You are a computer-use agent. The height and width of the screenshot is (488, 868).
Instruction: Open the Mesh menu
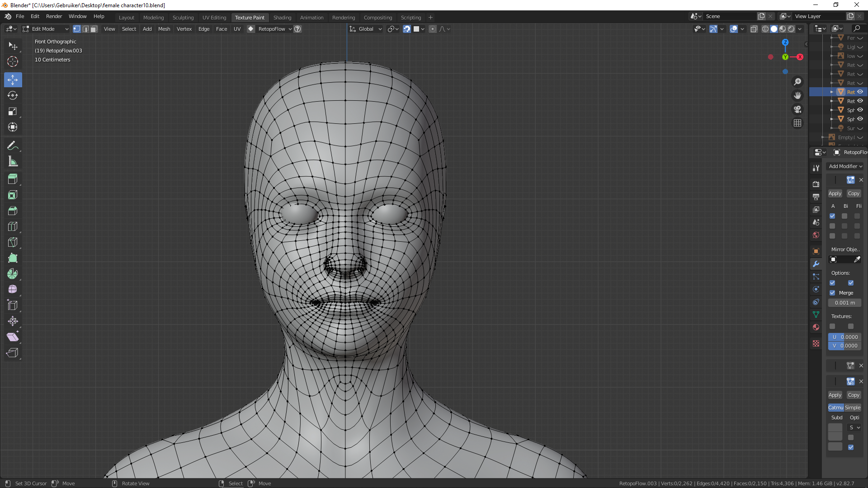pyautogui.click(x=164, y=29)
